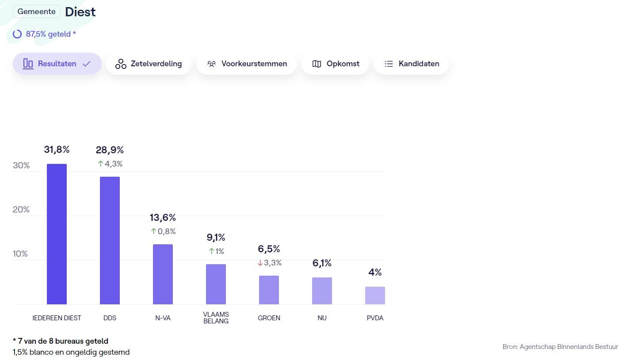The width and height of the screenshot is (626, 364).
Task: Click the list icon for Kandidaten
Action: pyautogui.click(x=389, y=64)
